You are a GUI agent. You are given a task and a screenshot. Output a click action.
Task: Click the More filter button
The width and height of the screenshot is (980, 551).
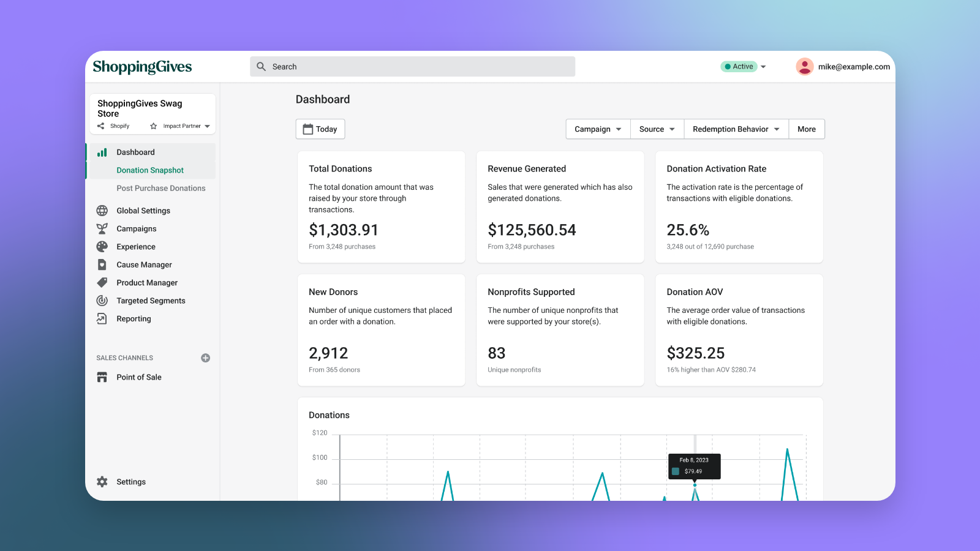806,129
